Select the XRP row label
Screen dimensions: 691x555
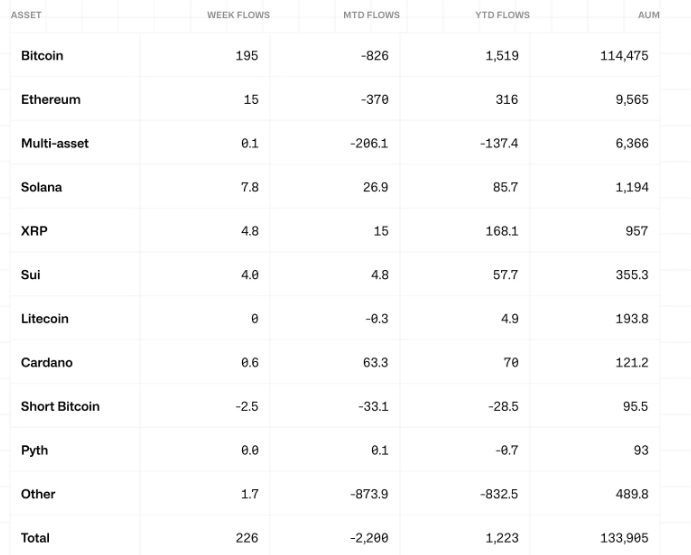(x=34, y=231)
